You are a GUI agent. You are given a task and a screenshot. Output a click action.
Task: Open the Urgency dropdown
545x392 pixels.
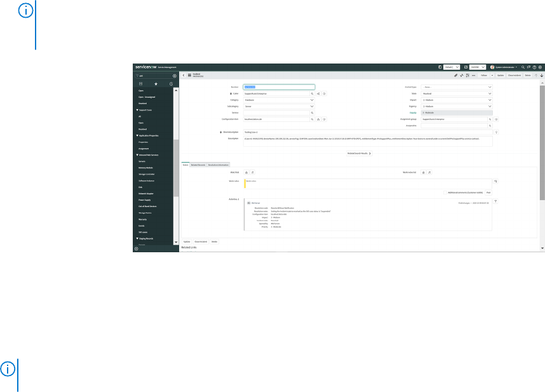[x=457, y=106]
